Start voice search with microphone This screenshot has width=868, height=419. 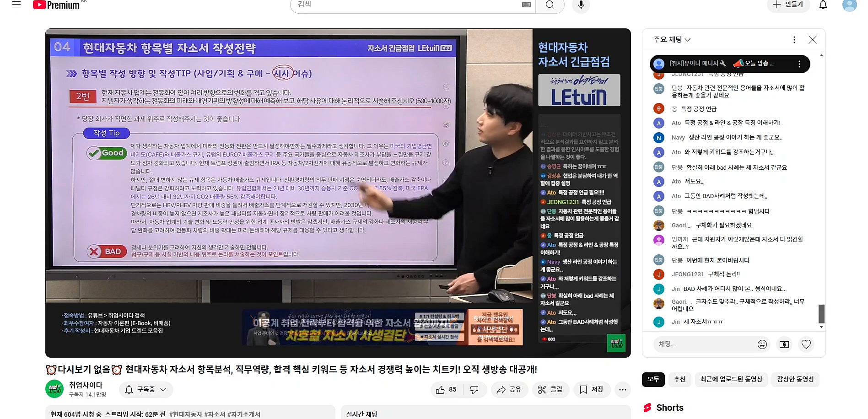tap(581, 5)
